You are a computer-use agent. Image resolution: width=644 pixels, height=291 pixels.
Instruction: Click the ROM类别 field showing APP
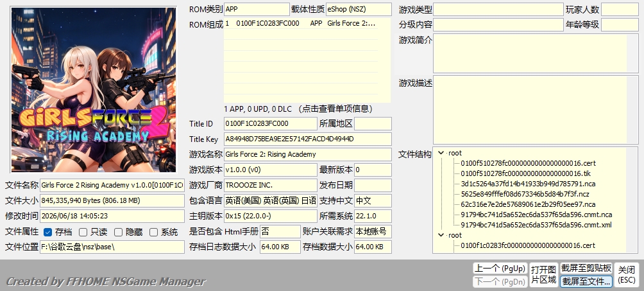[257, 9]
